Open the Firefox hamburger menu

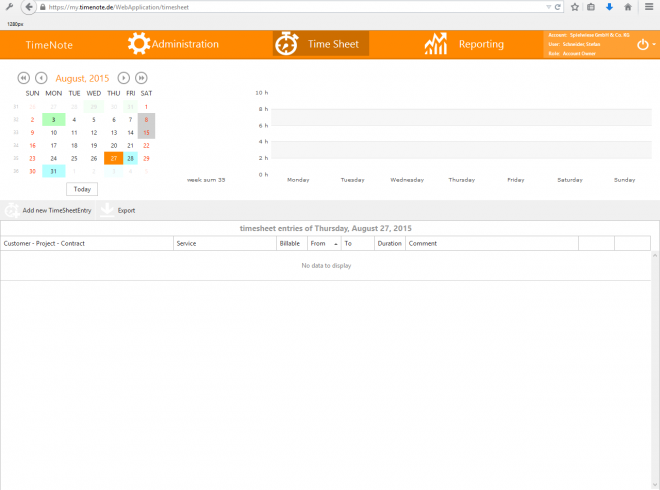[x=649, y=7]
